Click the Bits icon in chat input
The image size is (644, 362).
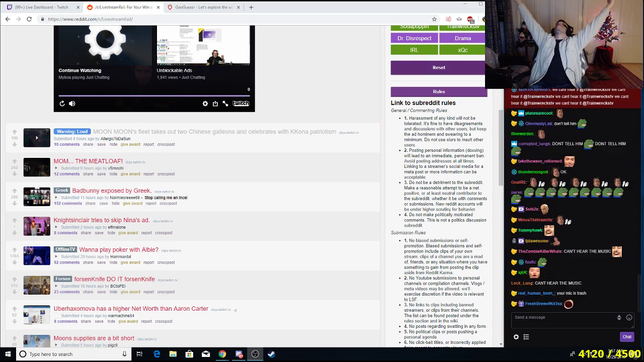(619, 317)
